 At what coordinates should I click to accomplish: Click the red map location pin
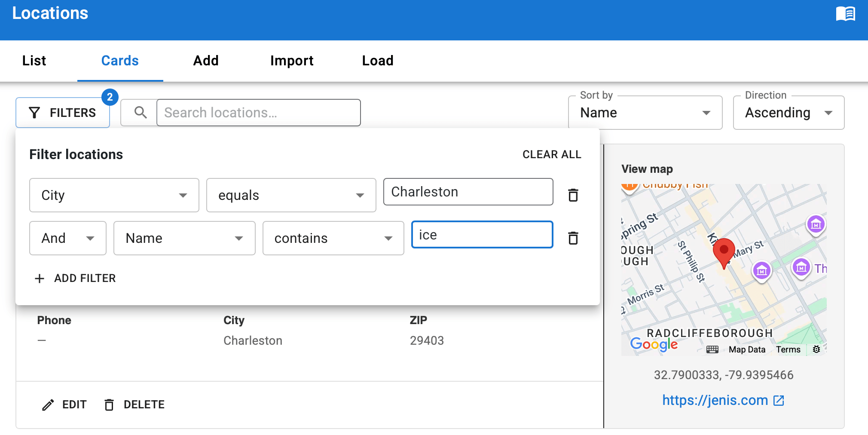pyautogui.click(x=724, y=253)
